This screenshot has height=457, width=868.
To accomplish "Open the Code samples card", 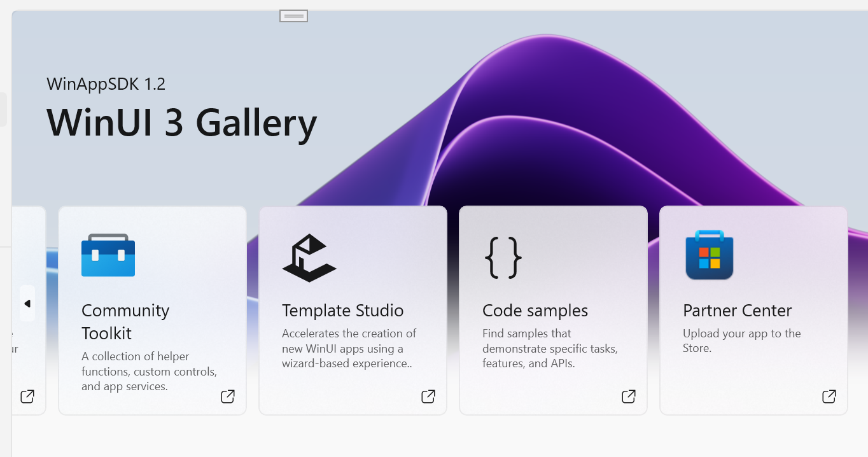I will [x=552, y=310].
